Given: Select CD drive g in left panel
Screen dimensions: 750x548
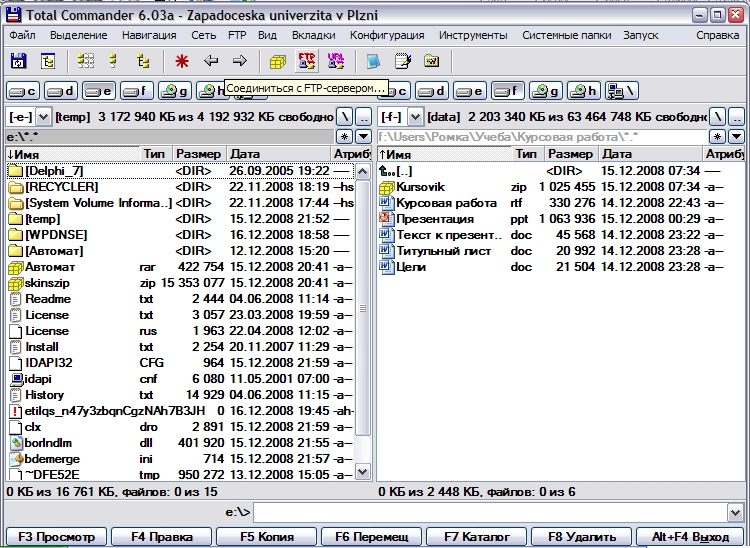Looking at the screenshot, I should 175,91.
